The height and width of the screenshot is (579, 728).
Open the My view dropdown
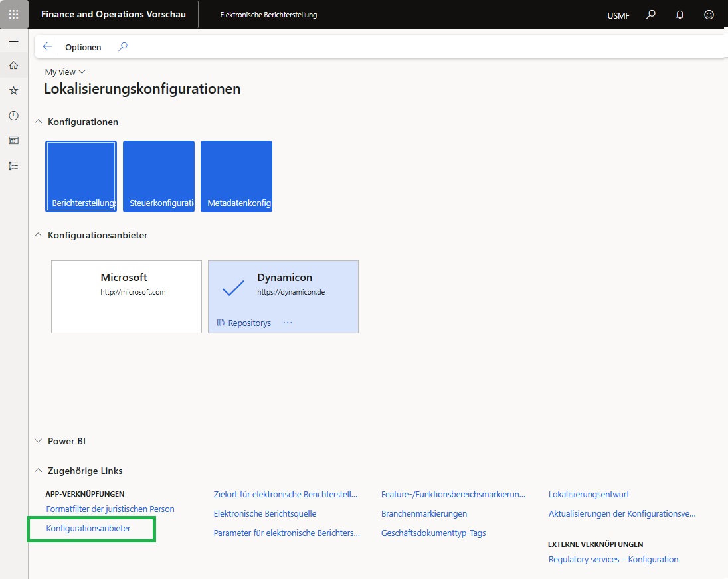[x=65, y=72]
